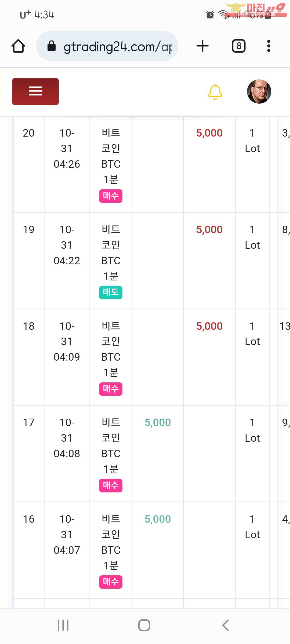Image resolution: width=290 pixels, height=644 pixels.
Task: Select row 16 dated 10-31 04:07
Action: tap(152, 550)
